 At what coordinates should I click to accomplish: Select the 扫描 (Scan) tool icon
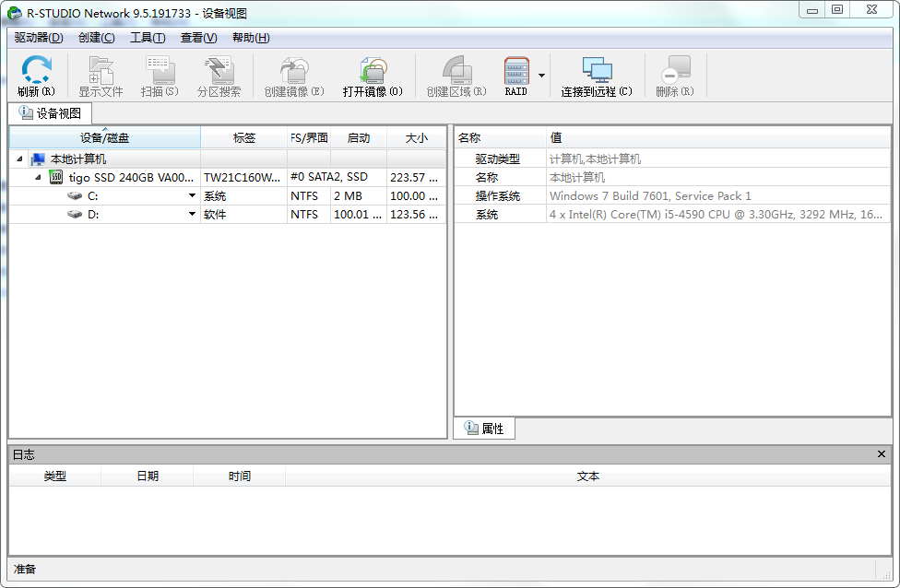click(159, 74)
